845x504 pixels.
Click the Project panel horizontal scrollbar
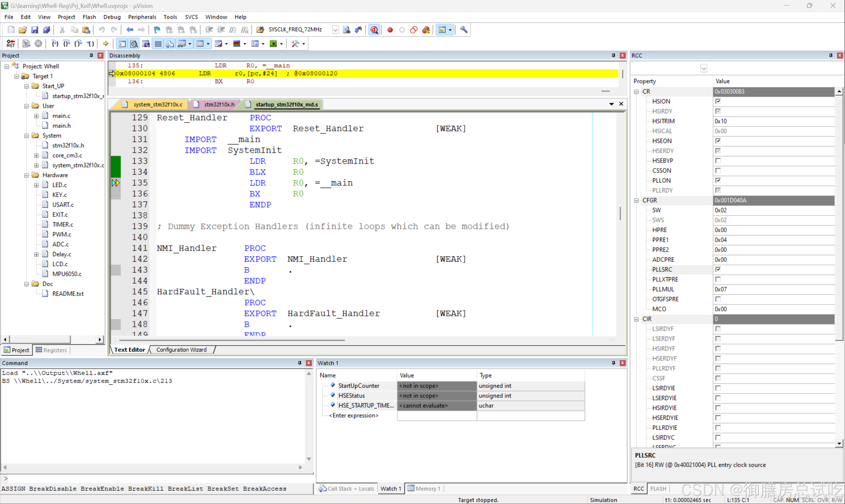pyautogui.click(x=40, y=339)
